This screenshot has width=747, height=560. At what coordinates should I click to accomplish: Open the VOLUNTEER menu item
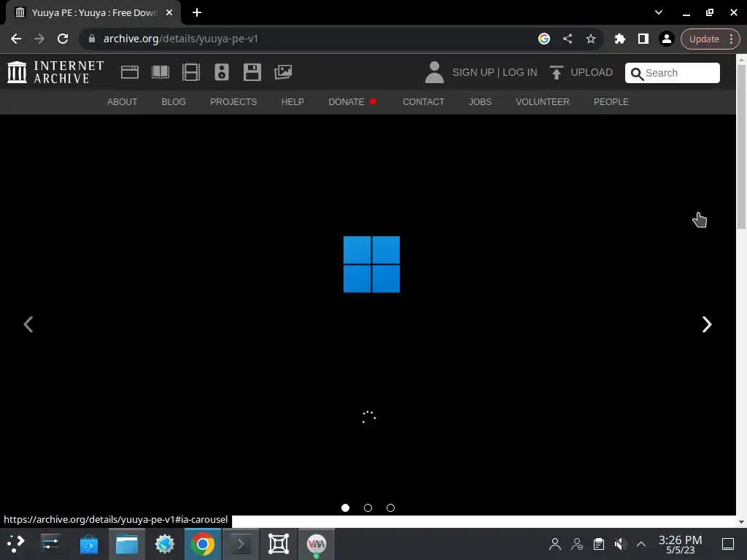tap(542, 102)
